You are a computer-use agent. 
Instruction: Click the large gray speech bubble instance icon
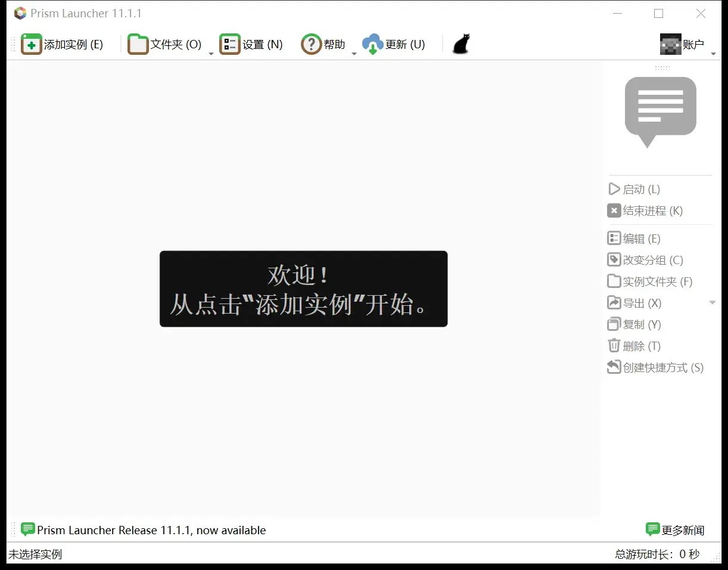(660, 112)
